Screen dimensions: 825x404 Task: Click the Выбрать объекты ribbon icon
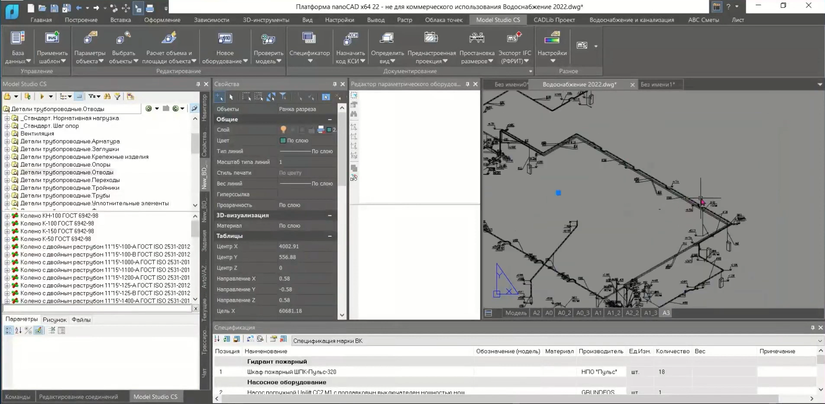[123, 38]
